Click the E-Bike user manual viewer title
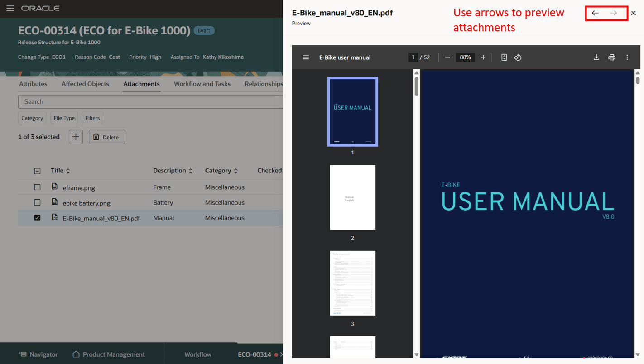The image size is (644, 364). point(345,57)
